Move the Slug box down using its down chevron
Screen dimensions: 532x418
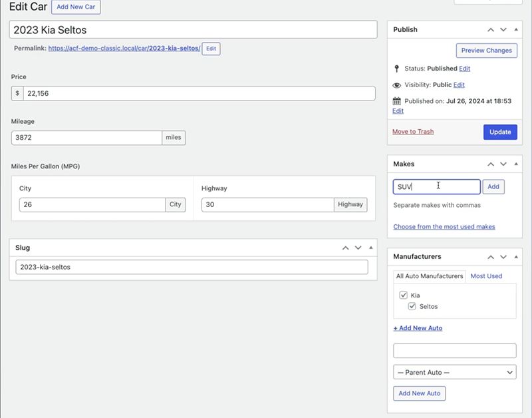click(358, 248)
